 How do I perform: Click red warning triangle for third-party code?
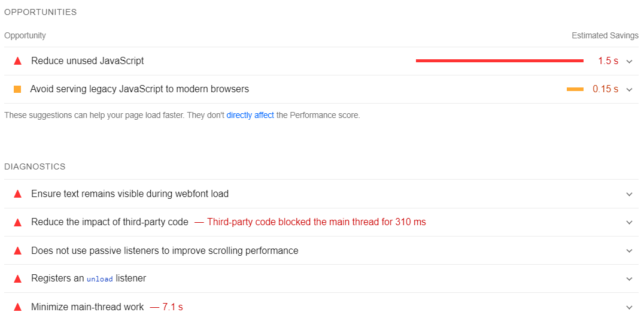point(17,222)
